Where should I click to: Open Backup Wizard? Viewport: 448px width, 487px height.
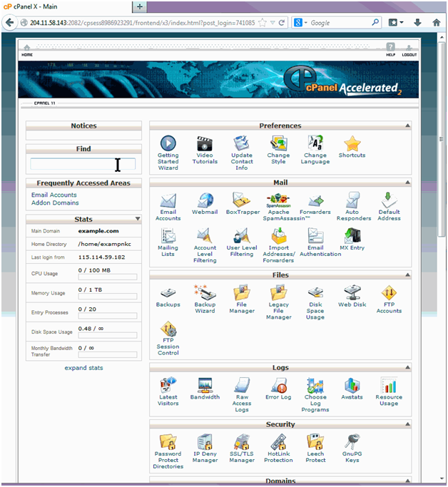[x=205, y=299]
